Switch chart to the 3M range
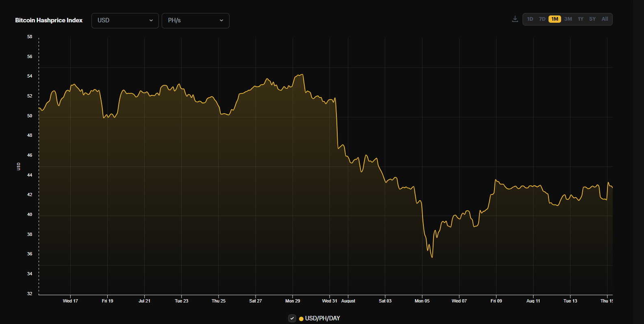 click(568, 19)
